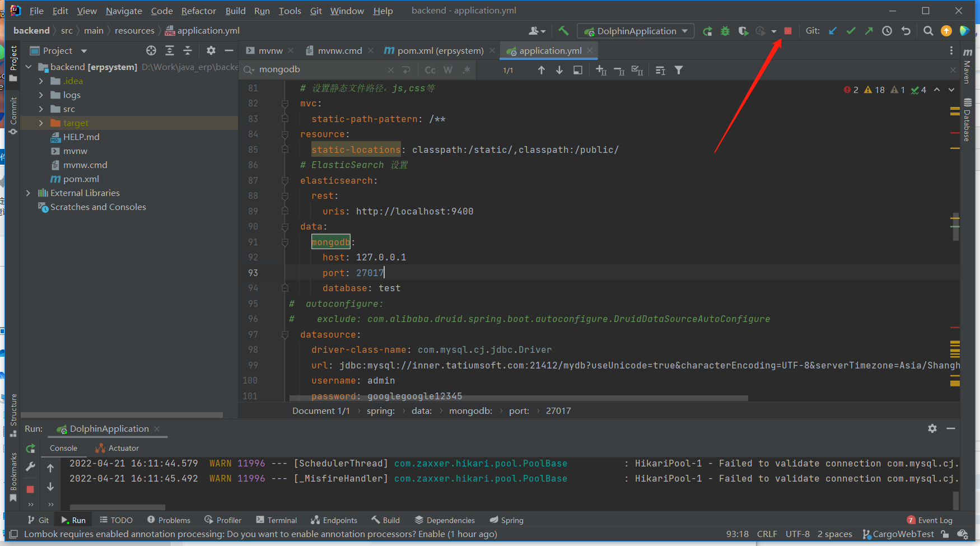Click Git Update Project arrow icon
980x546 pixels.
click(x=833, y=31)
